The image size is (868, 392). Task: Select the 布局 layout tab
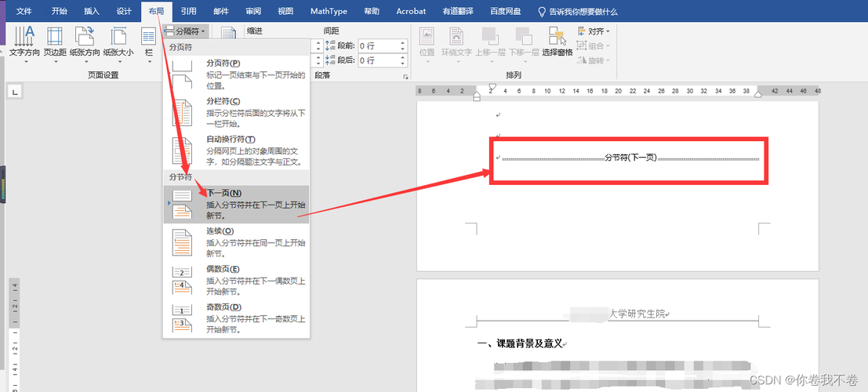(x=157, y=12)
